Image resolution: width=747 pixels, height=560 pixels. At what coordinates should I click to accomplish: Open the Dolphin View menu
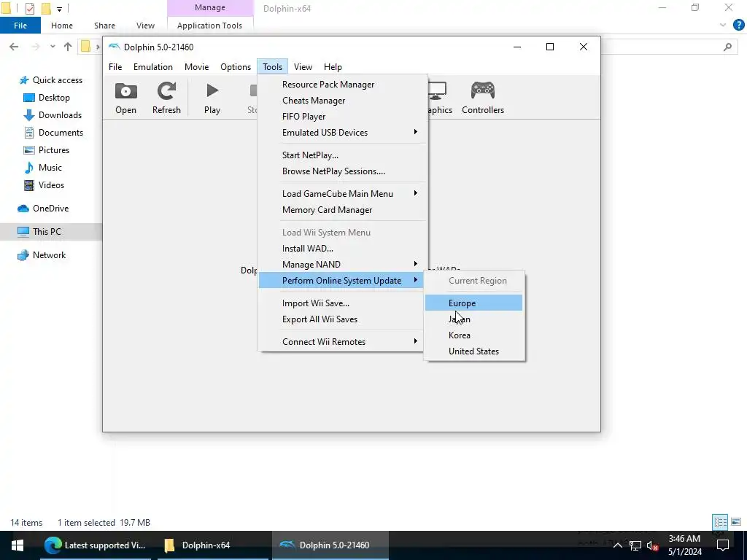point(303,66)
